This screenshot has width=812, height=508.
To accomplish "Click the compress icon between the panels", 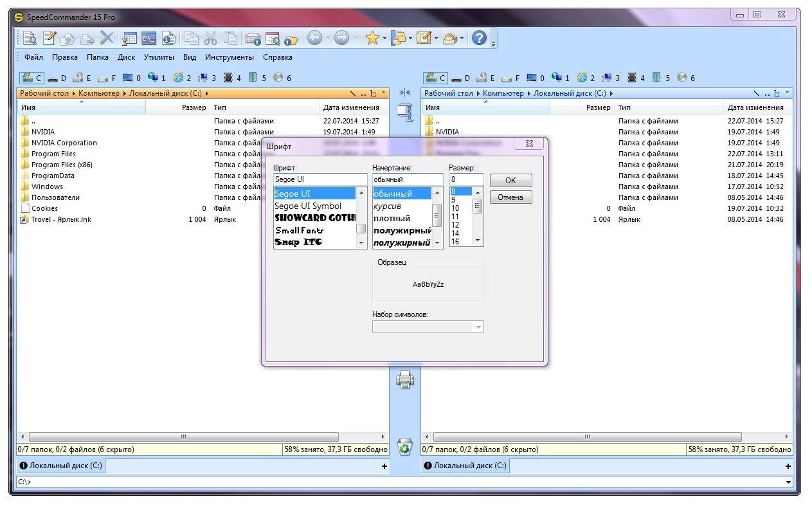I will 405,112.
